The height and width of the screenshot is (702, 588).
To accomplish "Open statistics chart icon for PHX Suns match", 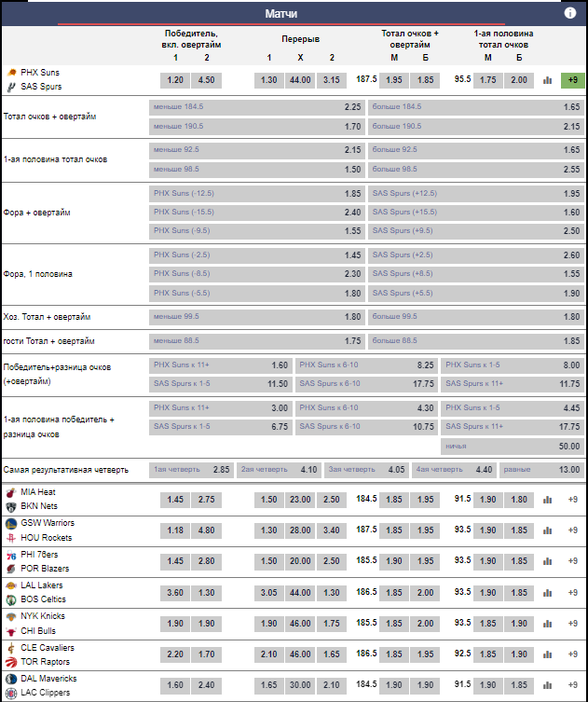I will [547, 80].
